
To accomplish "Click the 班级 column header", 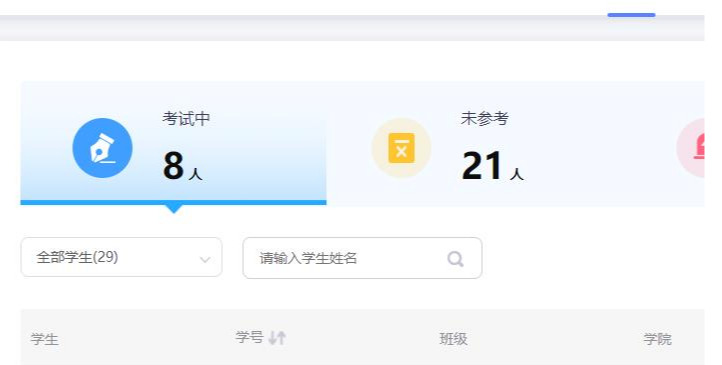I will point(454,339).
